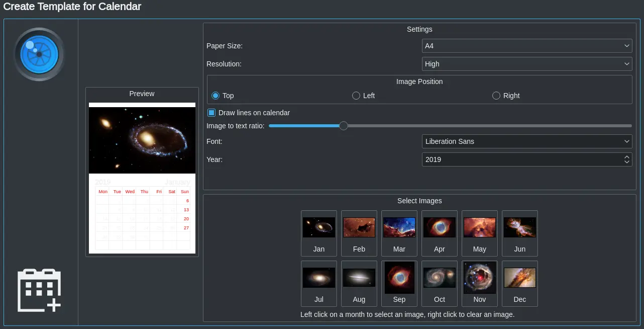Select the December month image
This screenshot has width=644, height=329.
click(519, 277)
